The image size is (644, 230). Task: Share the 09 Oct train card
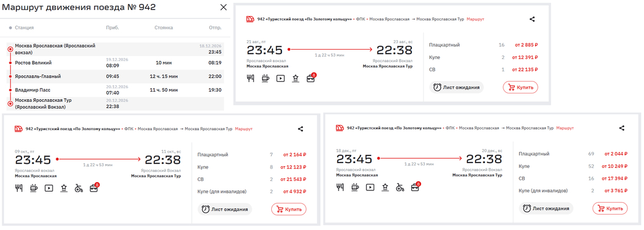[300, 128]
